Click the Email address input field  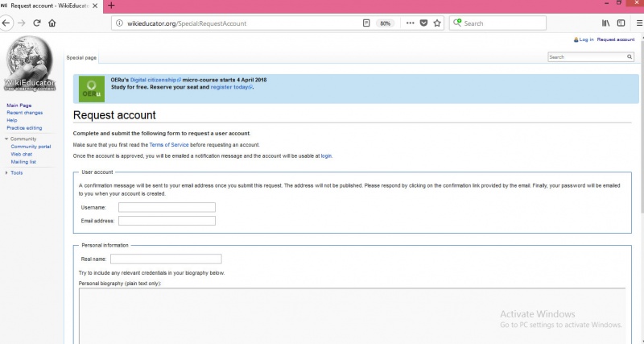click(167, 221)
